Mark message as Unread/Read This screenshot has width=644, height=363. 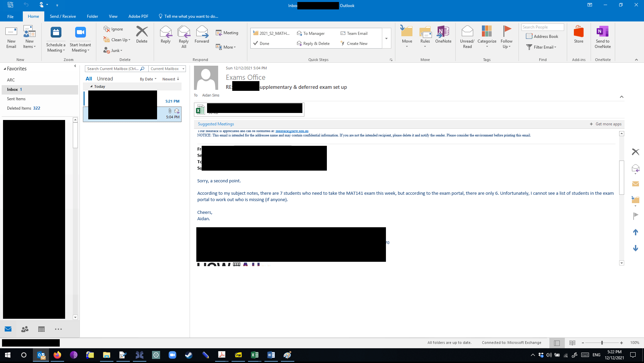tap(467, 37)
